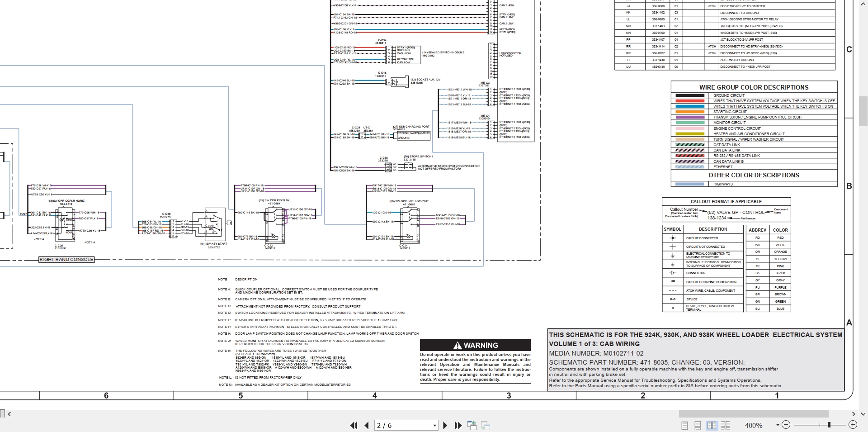Click the VOLUME 1 of 3: CAB WIRING text
Viewport: 868px width, 432px height.
pos(594,344)
